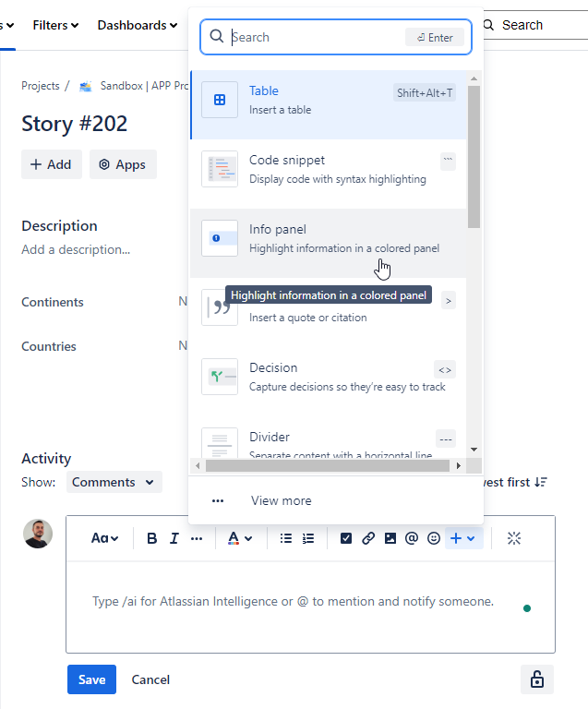Image resolution: width=588 pixels, height=709 pixels.
Task: Click the scroll up arrow of insert menu
Action: 474,78
